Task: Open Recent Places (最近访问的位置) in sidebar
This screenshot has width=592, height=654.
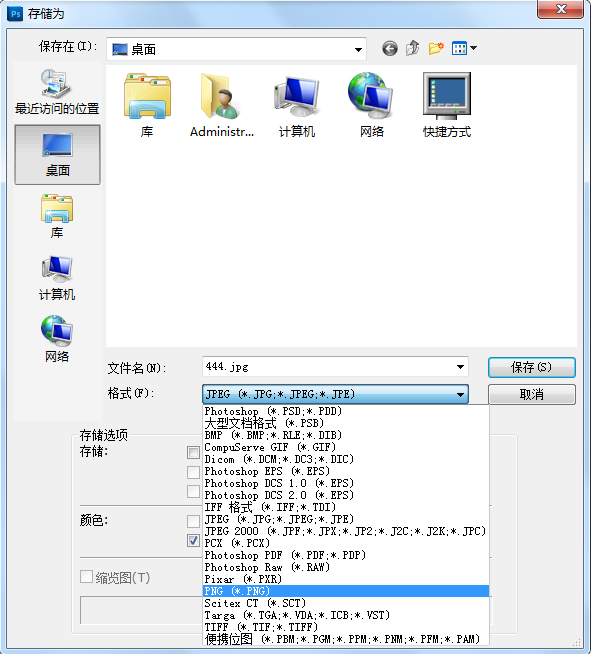Action: pos(57,92)
